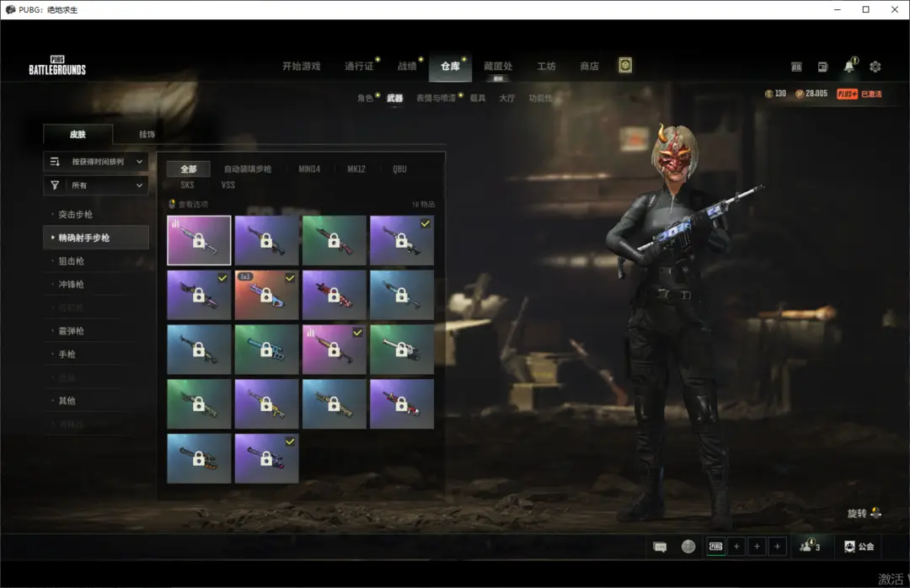Toggle the checkmark on orange lv1 skin
910x588 pixels.
(290, 278)
